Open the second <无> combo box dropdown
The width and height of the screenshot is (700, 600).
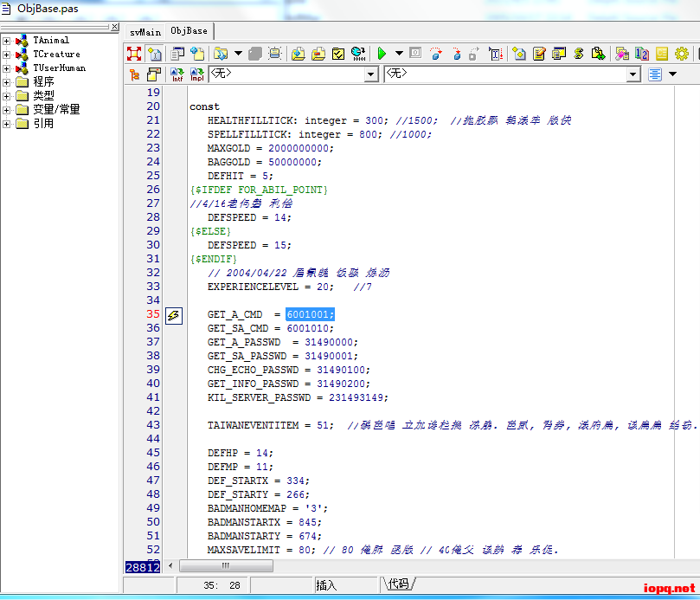pyautogui.click(x=633, y=74)
